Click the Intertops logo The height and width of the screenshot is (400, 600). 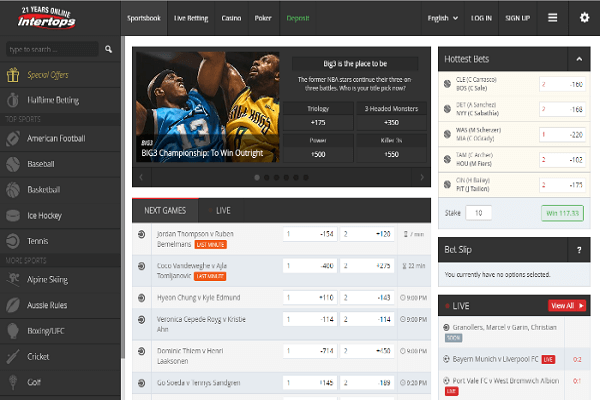(47, 17)
